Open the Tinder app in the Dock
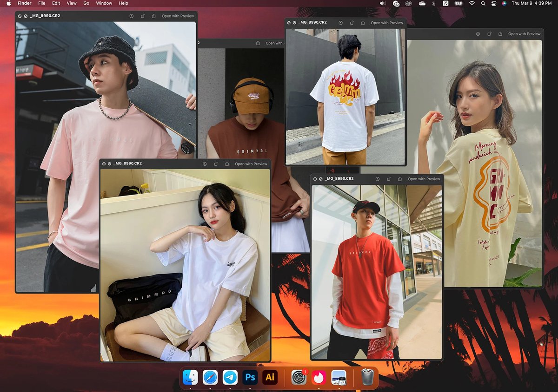Viewport: 558px width, 392px height. (319, 377)
